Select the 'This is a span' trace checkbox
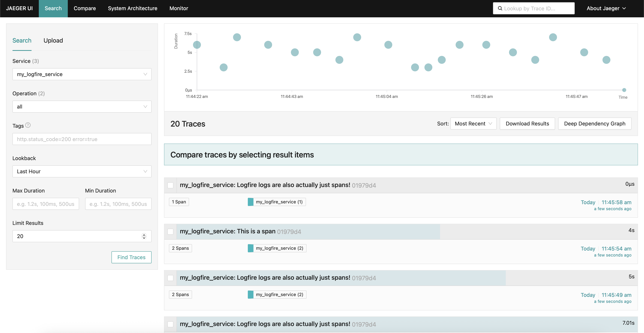This screenshot has width=644, height=333. (x=170, y=231)
